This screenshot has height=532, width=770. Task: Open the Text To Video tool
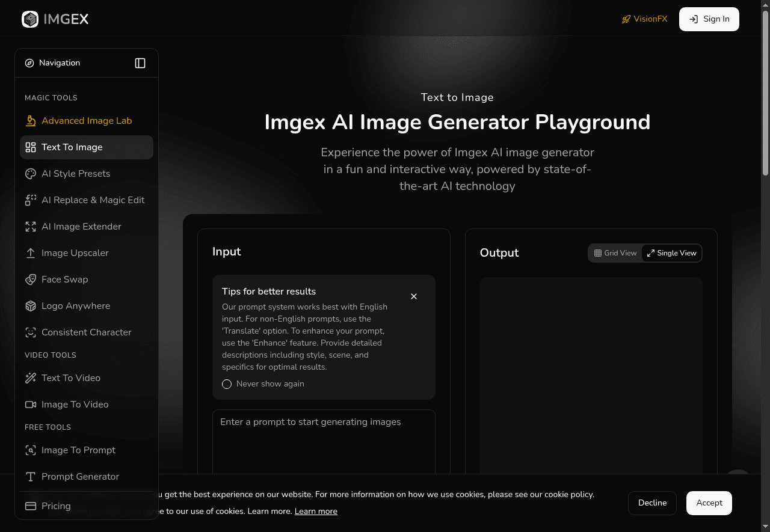[x=70, y=378]
